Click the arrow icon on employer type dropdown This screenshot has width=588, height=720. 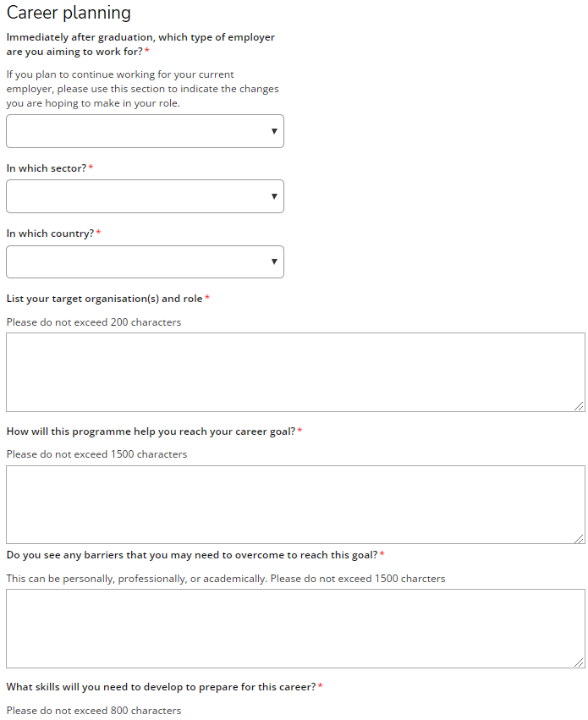click(274, 131)
